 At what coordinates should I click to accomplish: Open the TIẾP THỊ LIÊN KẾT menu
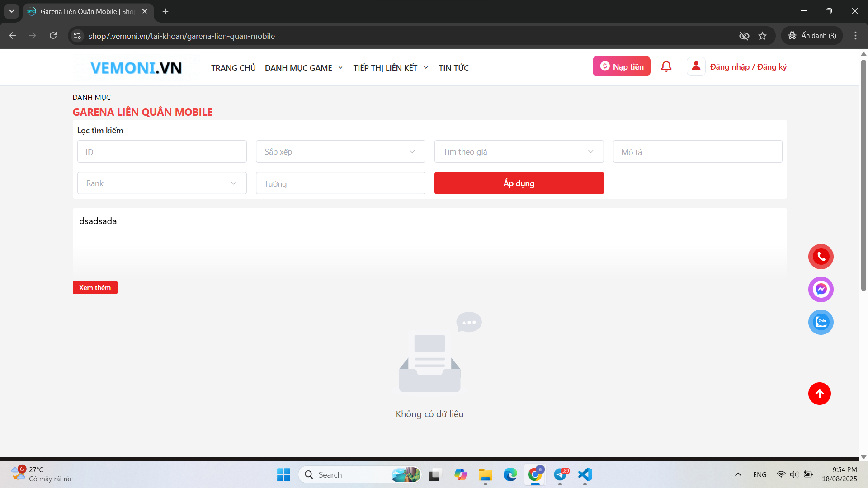click(x=390, y=68)
